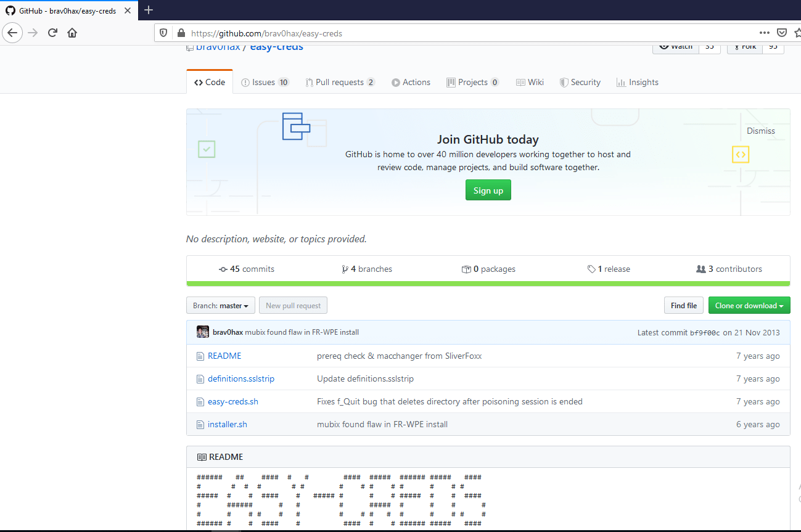Click the brav0hax avatar thumbnail

[203, 332]
